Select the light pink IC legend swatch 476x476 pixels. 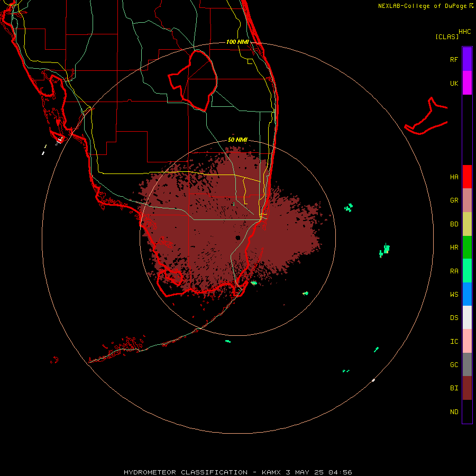coord(467,341)
